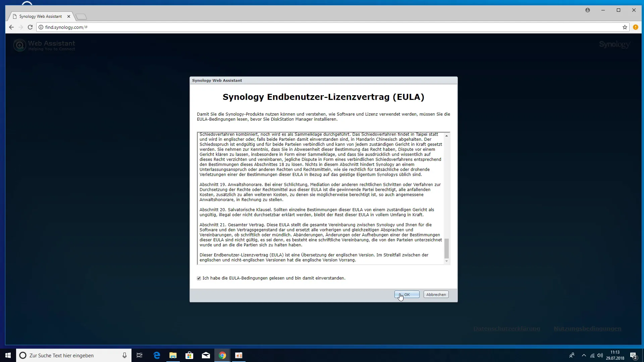Click the EULA scrollbar up arrow
644x362 pixels.
pos(446,136)
